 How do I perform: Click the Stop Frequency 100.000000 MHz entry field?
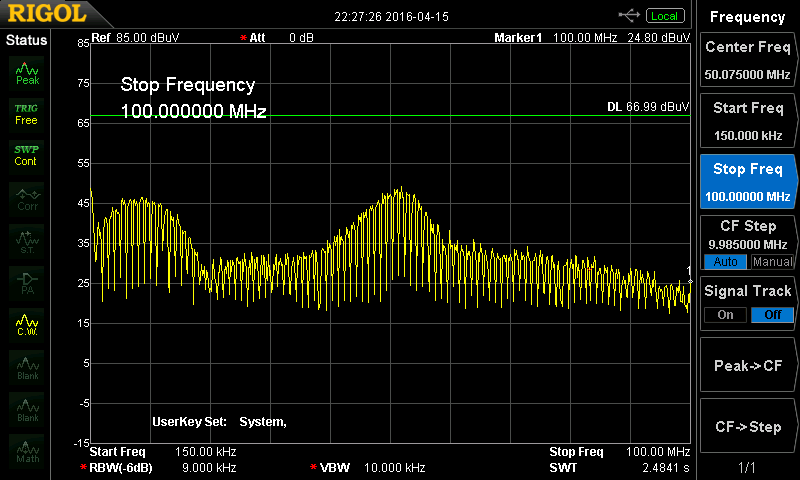point(193,112)
